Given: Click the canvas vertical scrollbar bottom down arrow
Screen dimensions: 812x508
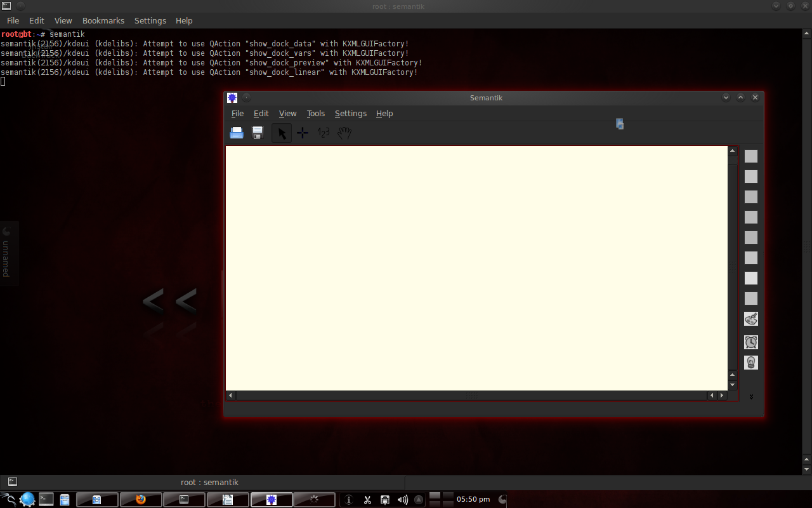Looking at the screenshot, I should [733, 385].
